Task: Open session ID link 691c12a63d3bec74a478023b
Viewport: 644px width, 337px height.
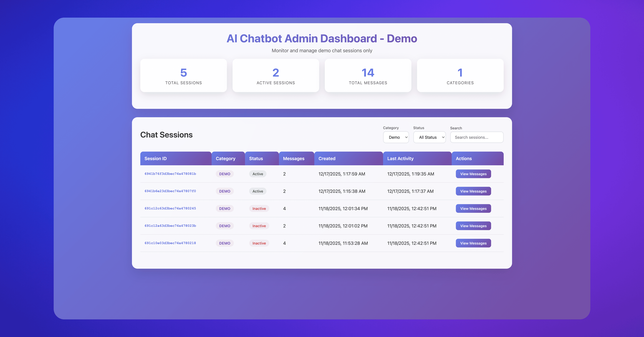Action: tap(170, 226)
